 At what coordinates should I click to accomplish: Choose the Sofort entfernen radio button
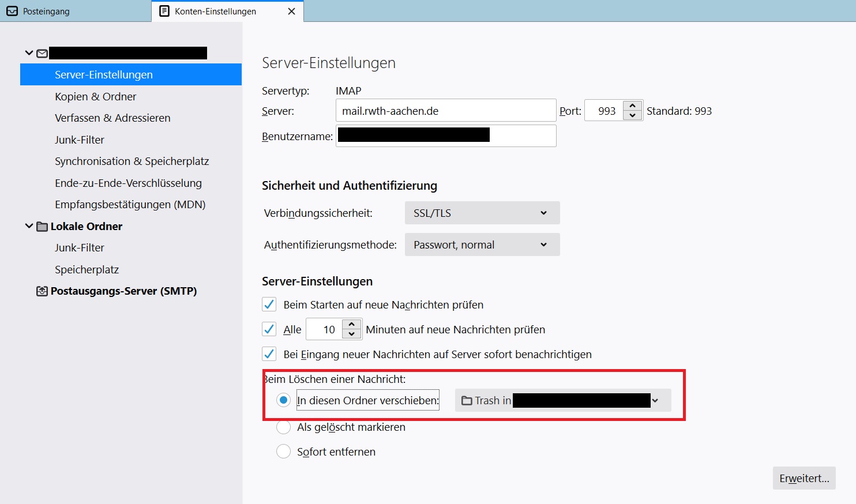[x=283, y=452]
